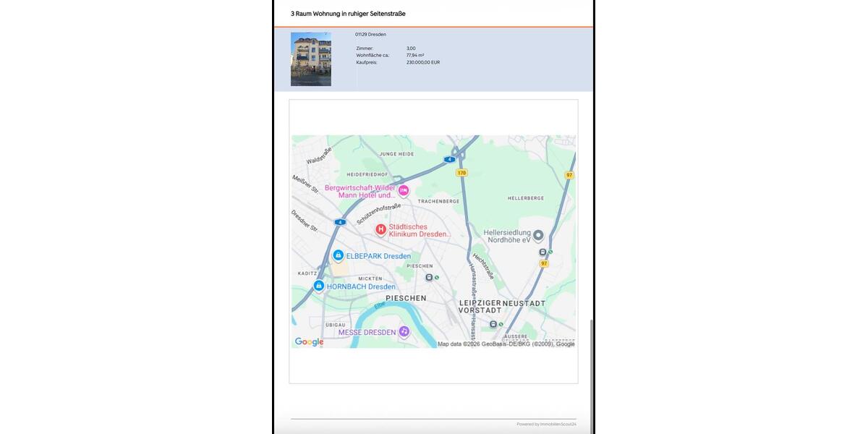The image size is (868, 434).
Task: Click the room count value '3,00'
Action: pos(411,48)
